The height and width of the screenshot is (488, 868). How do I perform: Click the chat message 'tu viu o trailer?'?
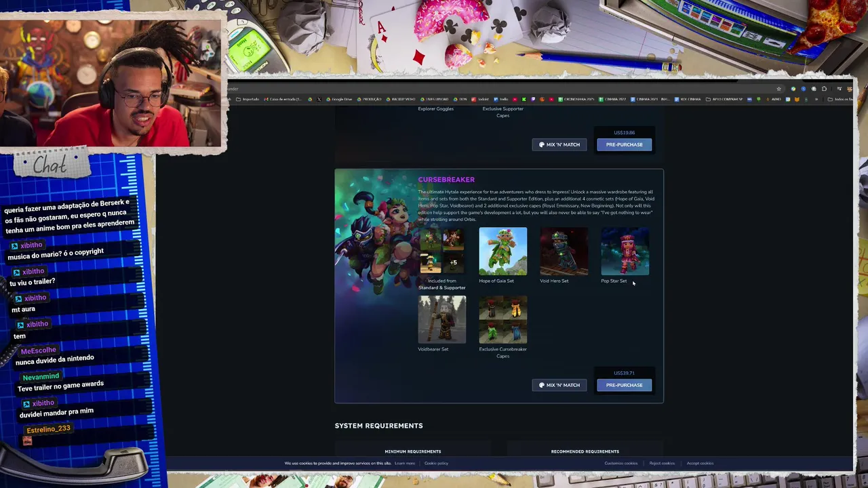(32, 282)
